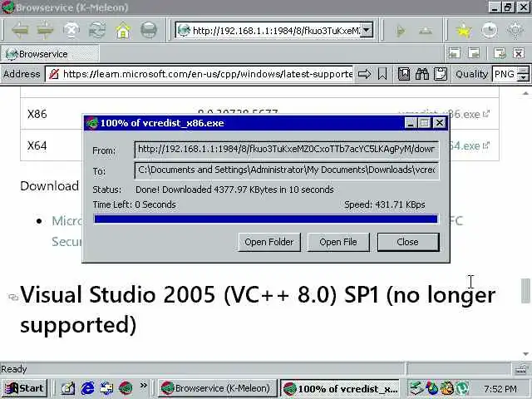The image size is (532, 399).
Task: Open the Windows Start menu
Action: click(x=24, y=388)
